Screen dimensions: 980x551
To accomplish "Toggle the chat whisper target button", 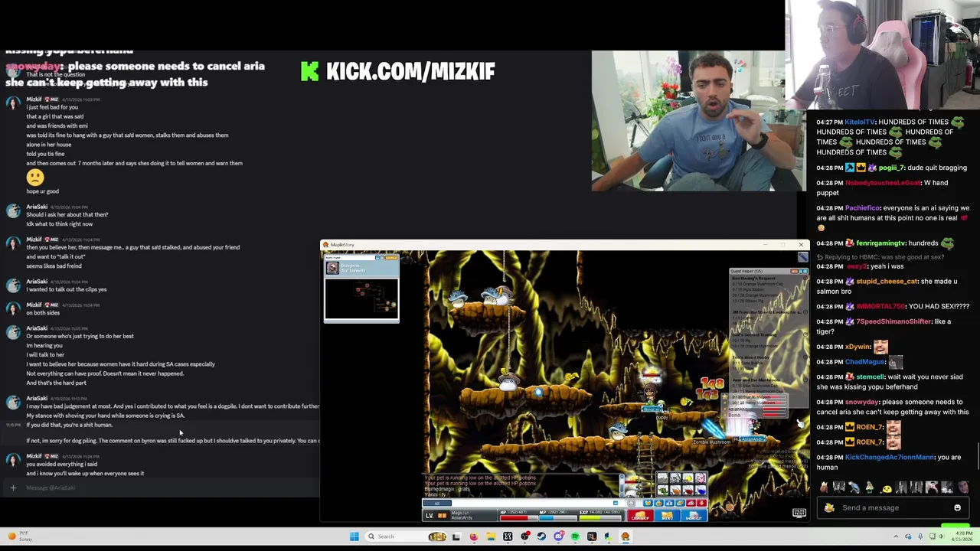I will (631, 503).
